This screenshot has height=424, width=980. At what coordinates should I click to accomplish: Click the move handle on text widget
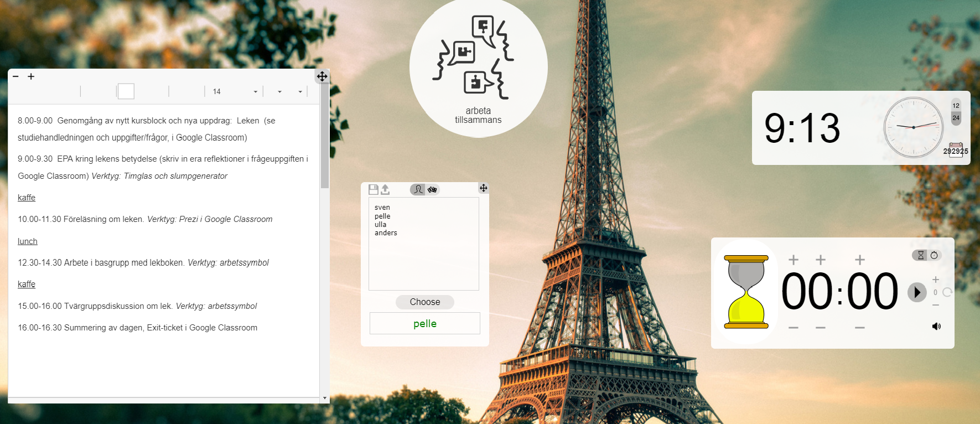[322, 76]
